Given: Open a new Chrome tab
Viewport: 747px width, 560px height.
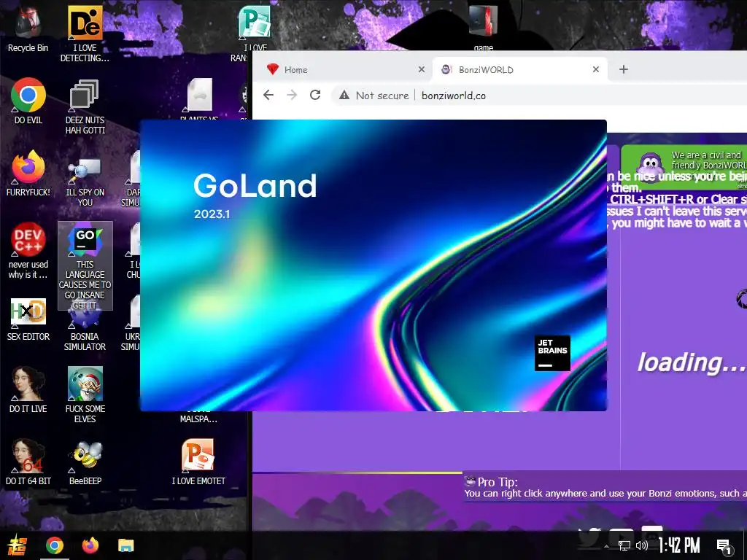Looking at the screenshot, I should click(x=623, y=69).
